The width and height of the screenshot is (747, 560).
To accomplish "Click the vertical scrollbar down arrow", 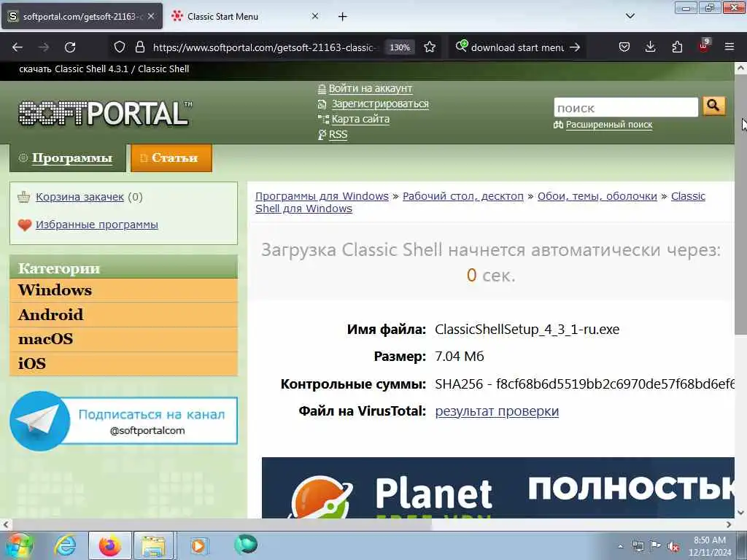I will coord(740,513).
